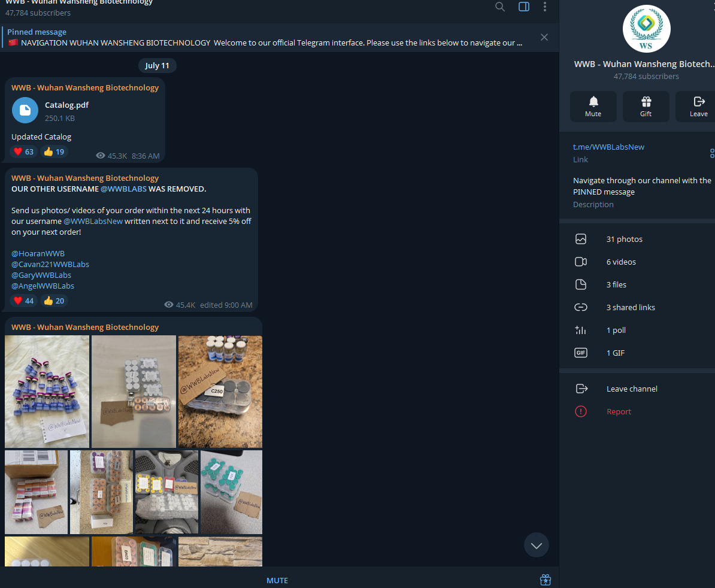Click the gift icon in bottom bar

(546, 580)
